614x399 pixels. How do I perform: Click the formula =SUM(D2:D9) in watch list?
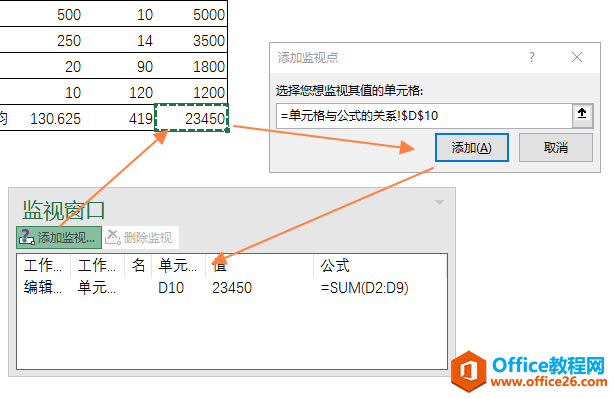point(365,288)
